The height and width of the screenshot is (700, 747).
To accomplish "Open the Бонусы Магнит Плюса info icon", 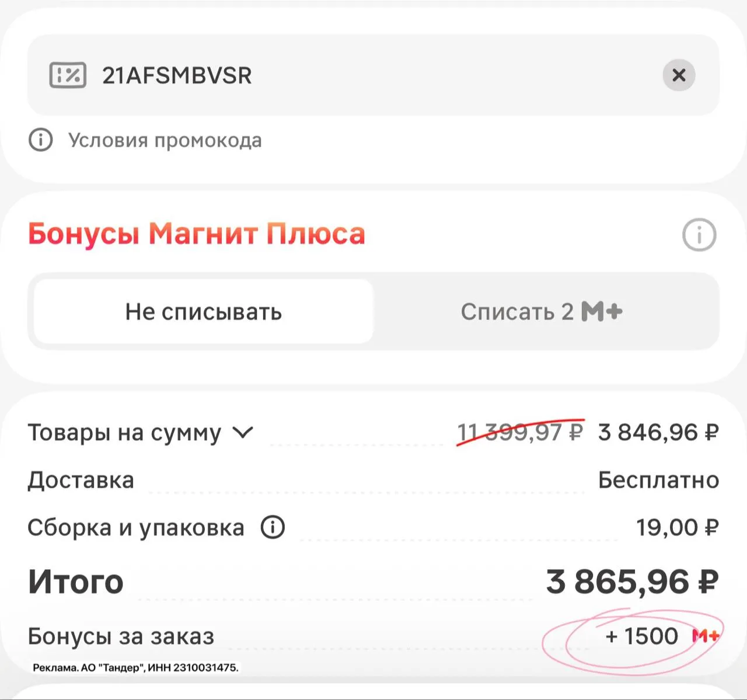I will [699, 235].
